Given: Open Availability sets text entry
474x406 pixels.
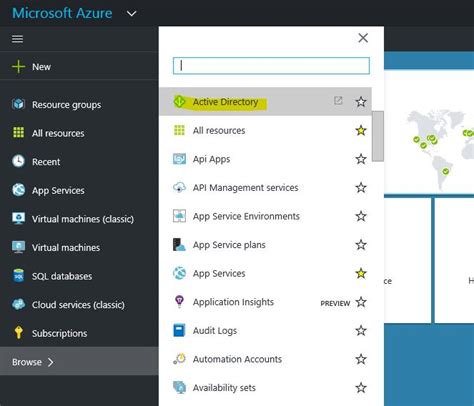Looking at the screenshot, I should click(224, 388).
